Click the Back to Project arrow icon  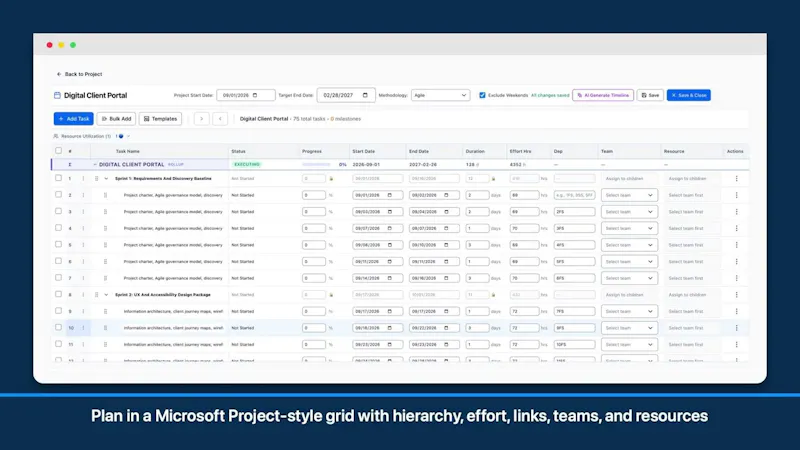click(59, 74)
